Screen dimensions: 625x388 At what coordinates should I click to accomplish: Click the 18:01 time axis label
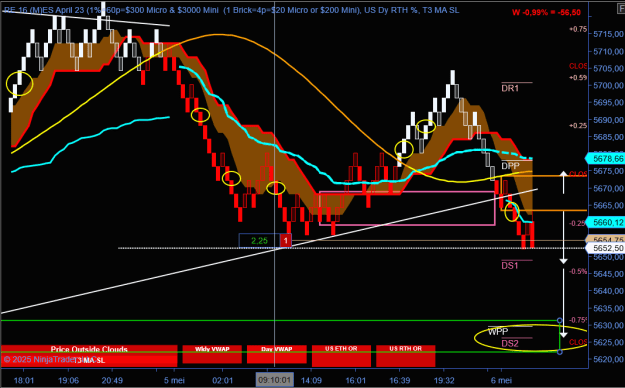tap(24, 380)
